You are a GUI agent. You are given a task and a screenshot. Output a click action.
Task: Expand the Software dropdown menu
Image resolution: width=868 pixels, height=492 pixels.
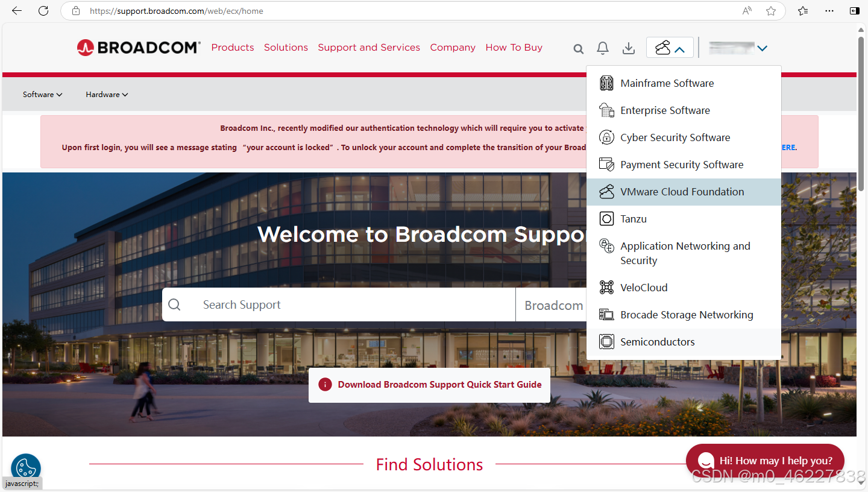point(42,95)
